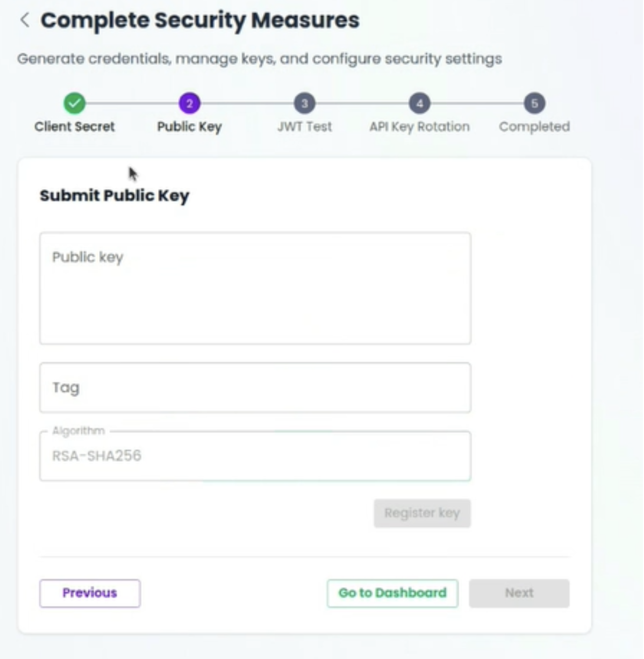The image size is (644, 659).
Task: Open the Public Key step label
Action: (x=189, y=127)
